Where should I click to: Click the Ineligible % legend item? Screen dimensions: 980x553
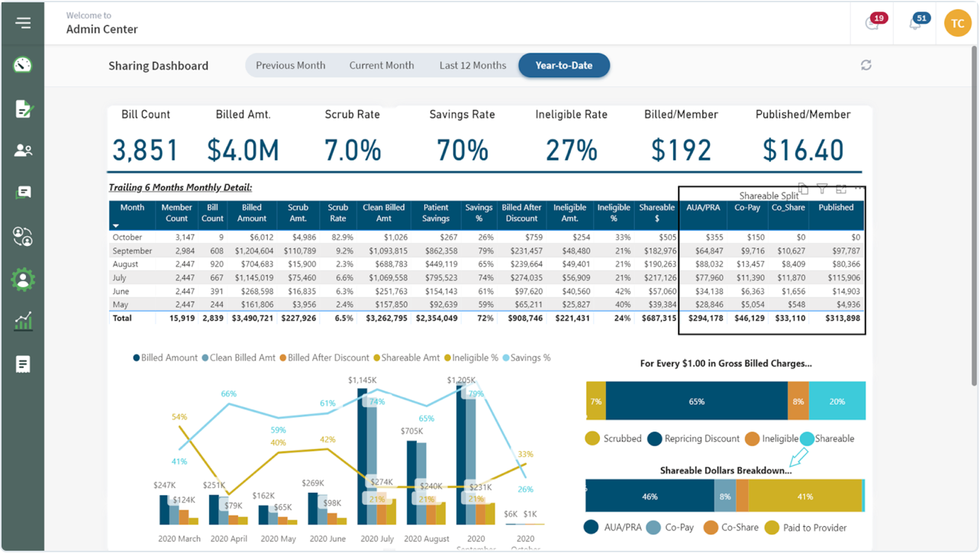[470, 357]
